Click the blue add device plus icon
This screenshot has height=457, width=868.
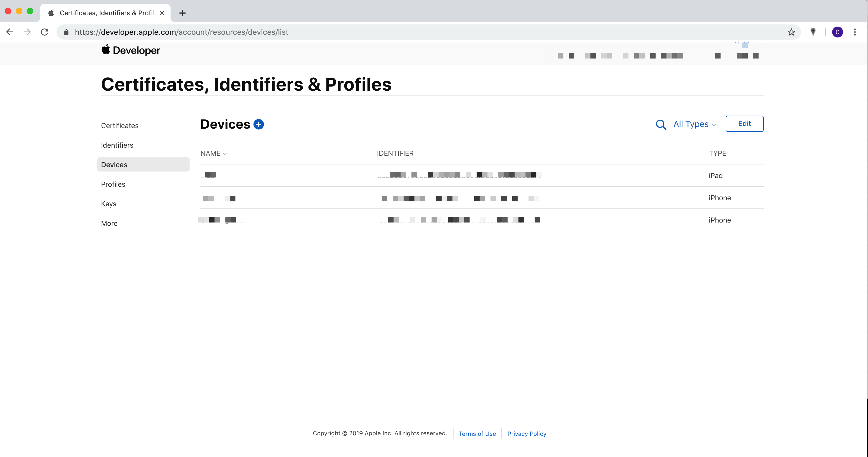tap(259, 124)
